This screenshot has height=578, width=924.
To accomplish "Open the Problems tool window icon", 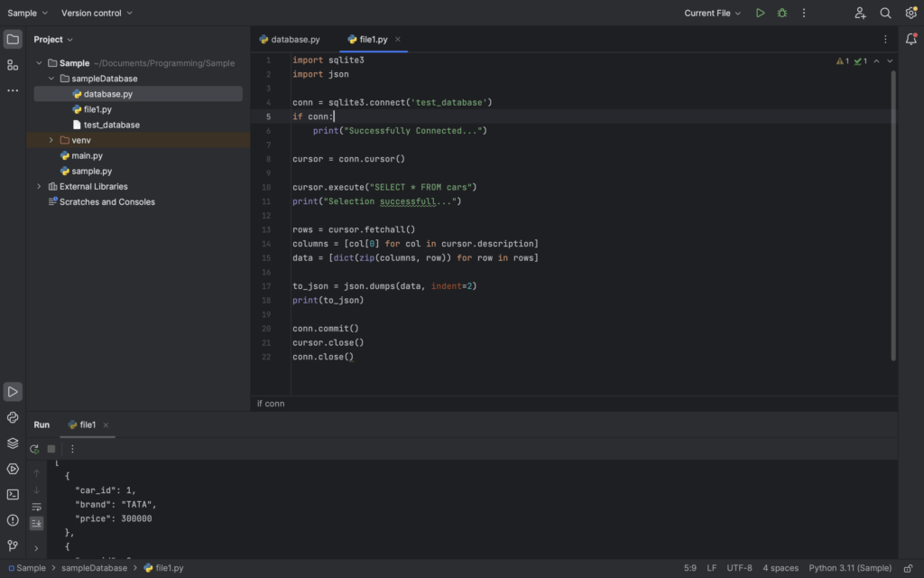I will tap(13, 521).
